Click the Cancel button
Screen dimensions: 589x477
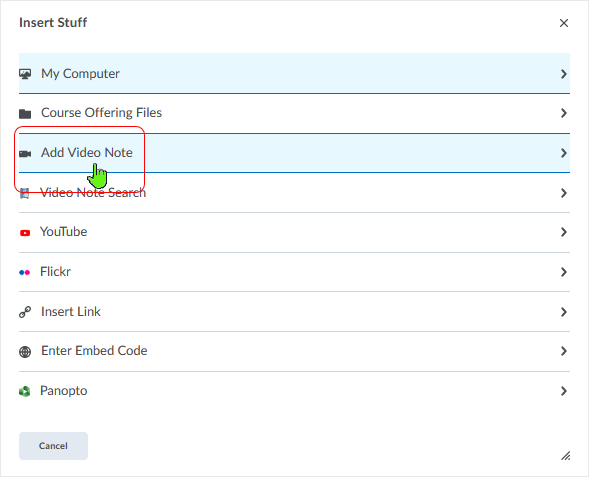pyautogui.click(x=53, y=446)
